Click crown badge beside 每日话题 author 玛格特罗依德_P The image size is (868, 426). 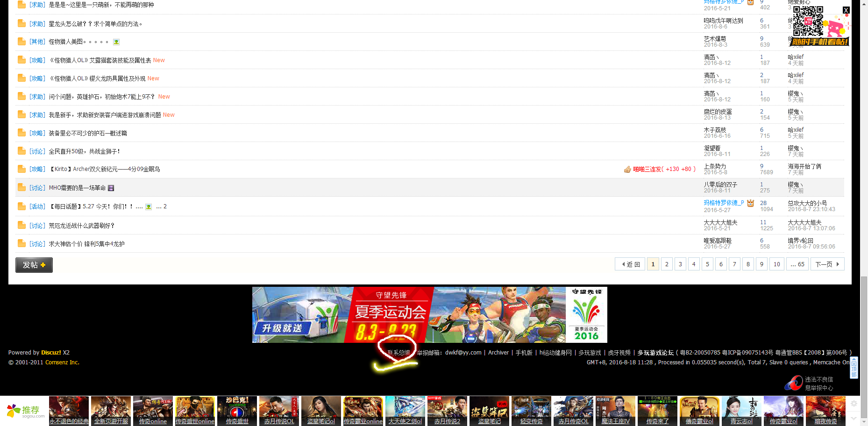750,203
